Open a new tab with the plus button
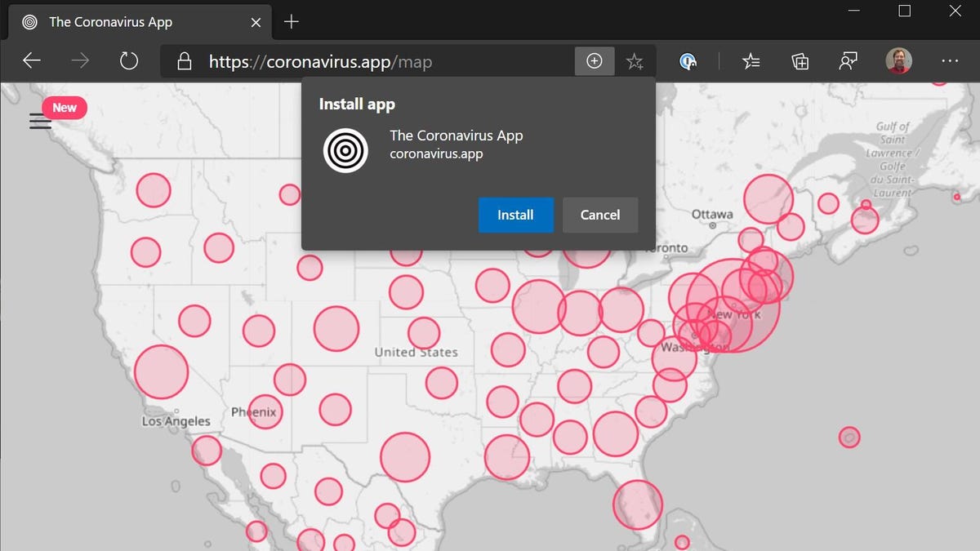Viewport: 980px width, 551px height. pyautogui.click(x=291, y=22)
